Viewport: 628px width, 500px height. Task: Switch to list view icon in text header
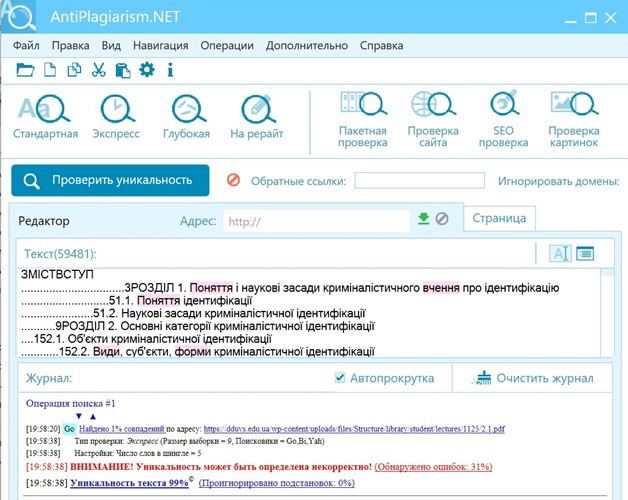tap(585, 253)
